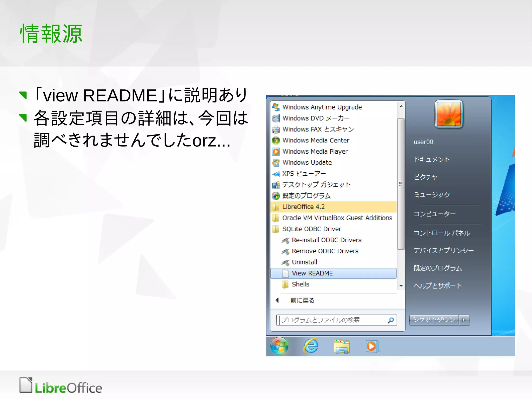Open ミュージック in the right pane
The width and height of the screenshot is (532, 399).
coord(432,195)
